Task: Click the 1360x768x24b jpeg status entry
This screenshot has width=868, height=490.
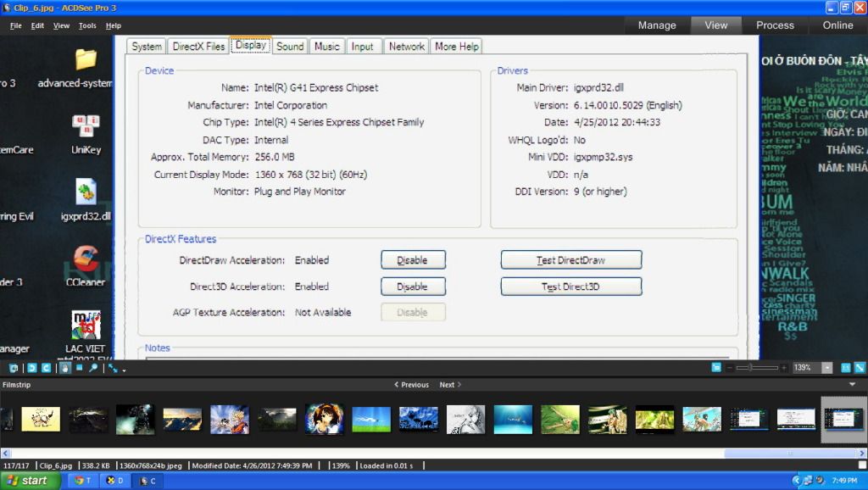Action: point(151,465)
